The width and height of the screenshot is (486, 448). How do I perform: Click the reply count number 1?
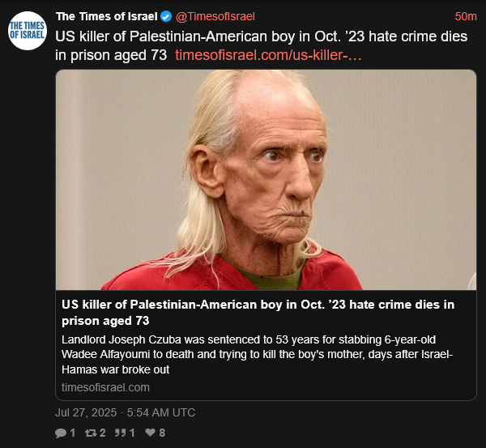click(73, 433)
